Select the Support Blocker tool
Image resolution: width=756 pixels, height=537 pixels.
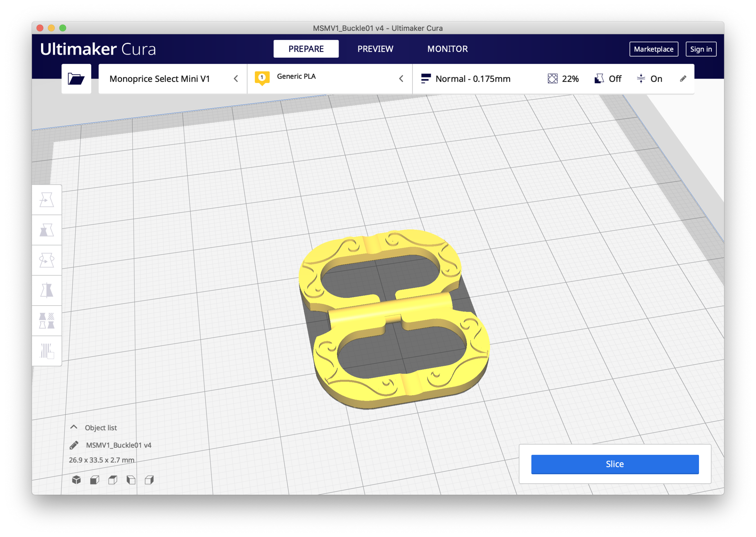pos(47,351)
